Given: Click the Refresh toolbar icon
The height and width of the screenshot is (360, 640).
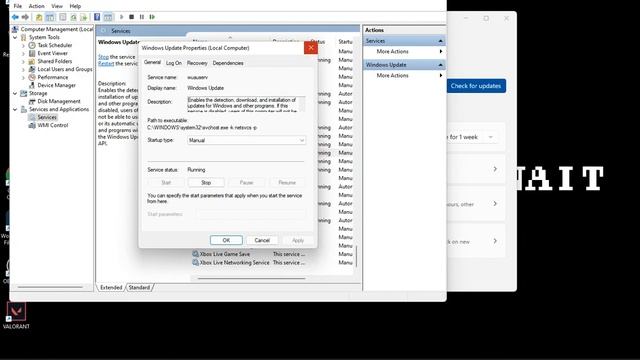Looking at the screenshot, I should point(73,17).
